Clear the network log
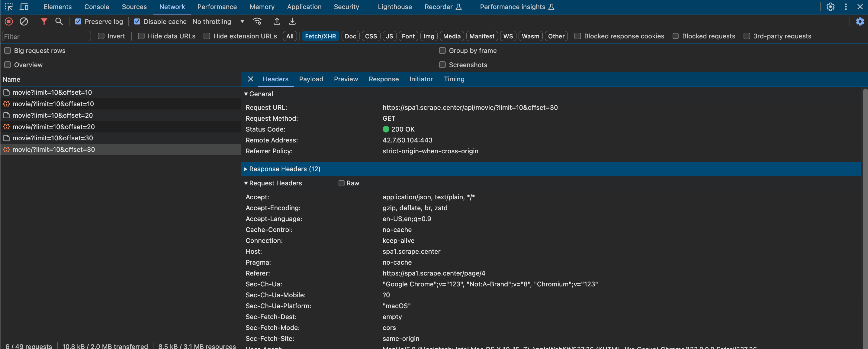 [x=24, y=21]
